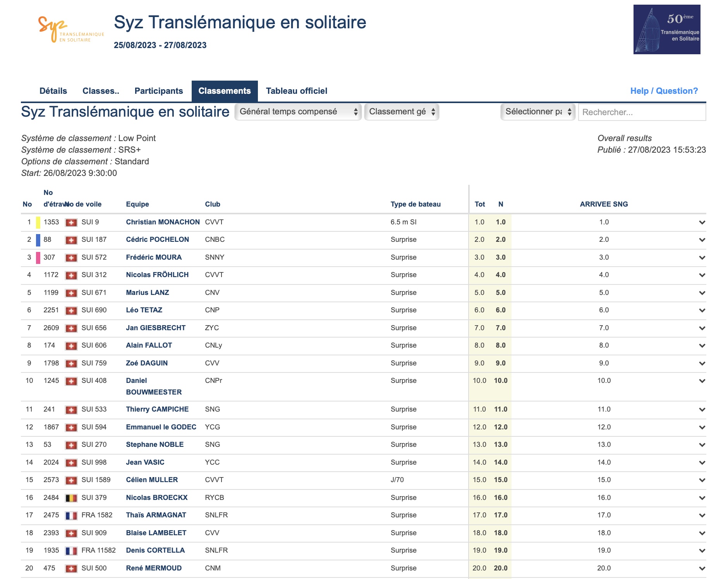Click the Swiss flag beside SUI 187
Viewport: 728px width, 579px height.
(71, 240)
